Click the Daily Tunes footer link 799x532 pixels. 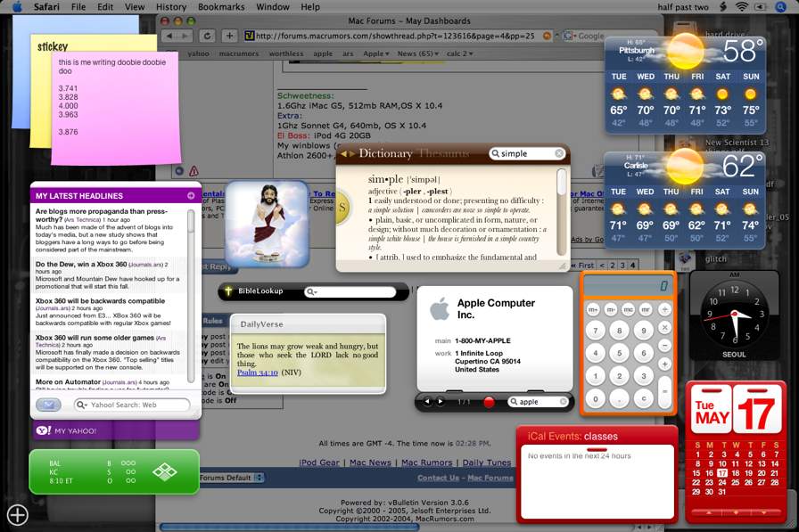click(x=487, y=462)
